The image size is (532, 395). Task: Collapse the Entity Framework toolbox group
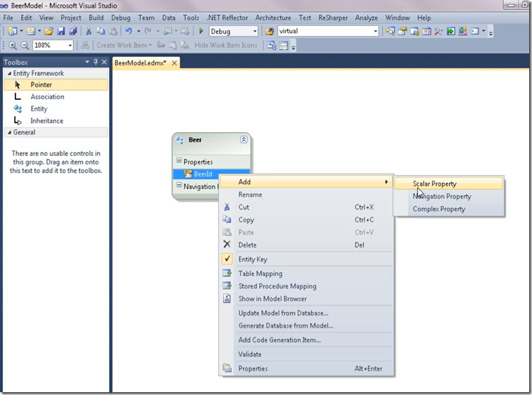click(9, 73)
